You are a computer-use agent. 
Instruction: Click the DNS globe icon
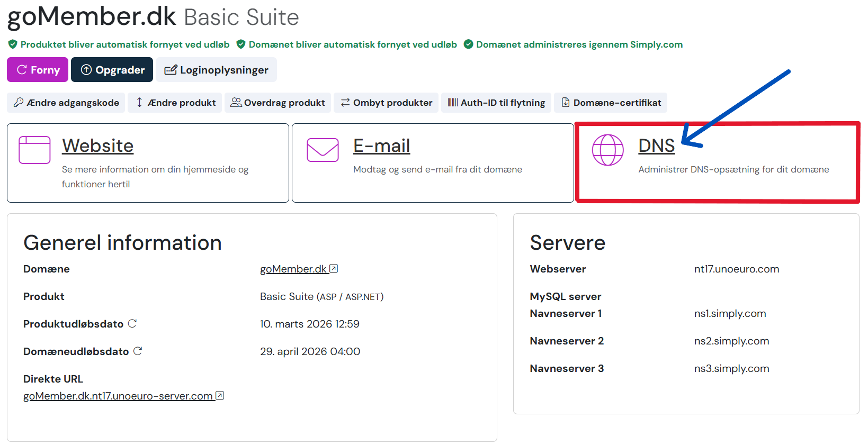pos(607,150)
